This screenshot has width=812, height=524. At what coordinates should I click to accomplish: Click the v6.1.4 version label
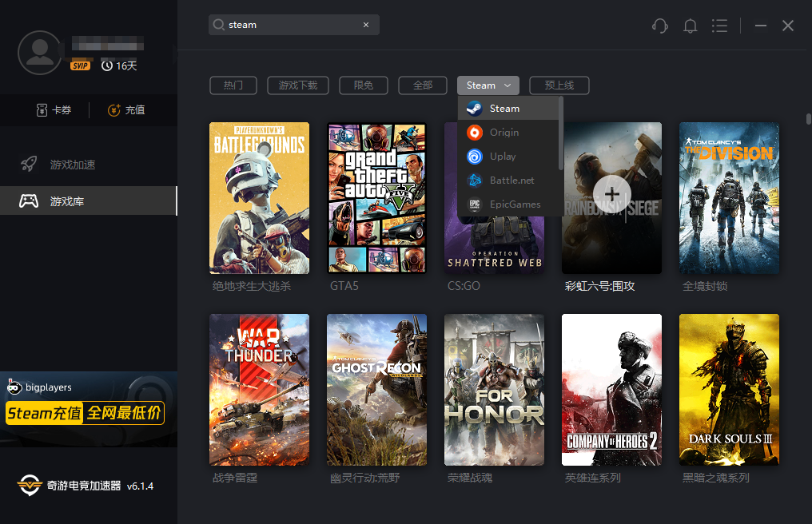[x=140, y=486]
